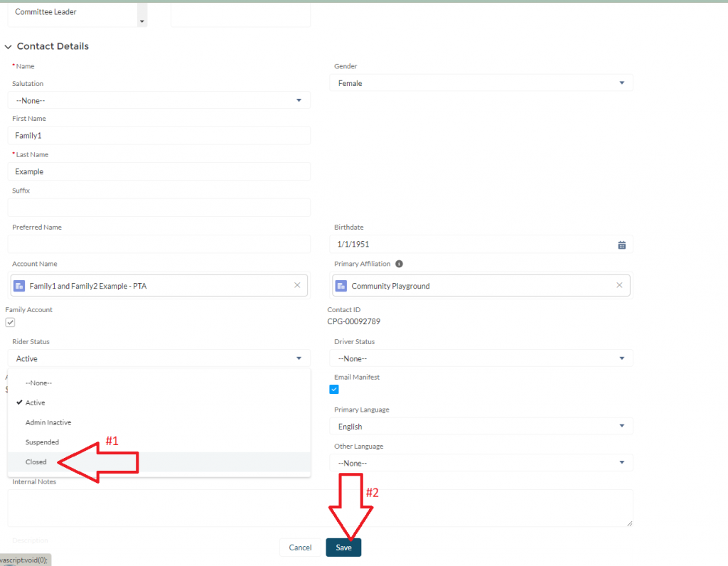Screen dimensions: 728x566
Task: Click the Save button
Action: [343, 548]
